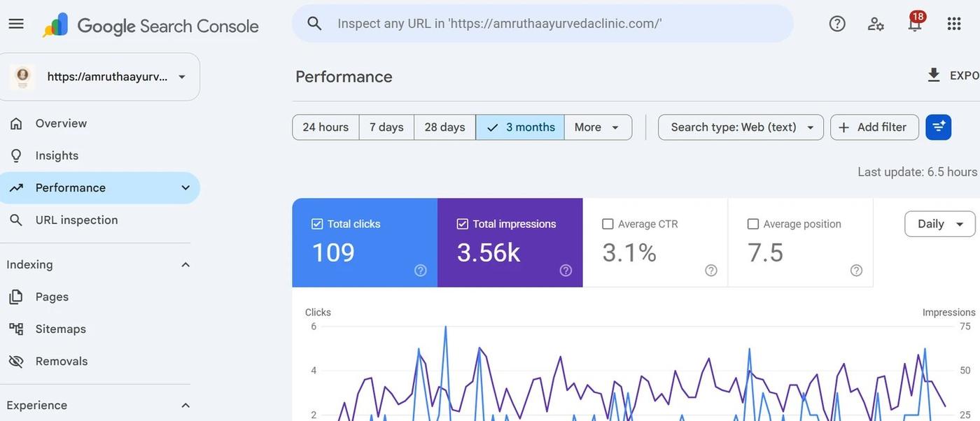Click the Sitemaps hierarchy icon

pyautogui.click(x=16, y=329)
